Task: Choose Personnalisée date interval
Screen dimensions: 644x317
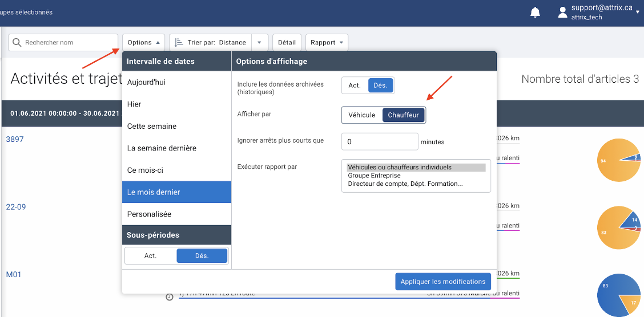Action: [x=176, y=214]
